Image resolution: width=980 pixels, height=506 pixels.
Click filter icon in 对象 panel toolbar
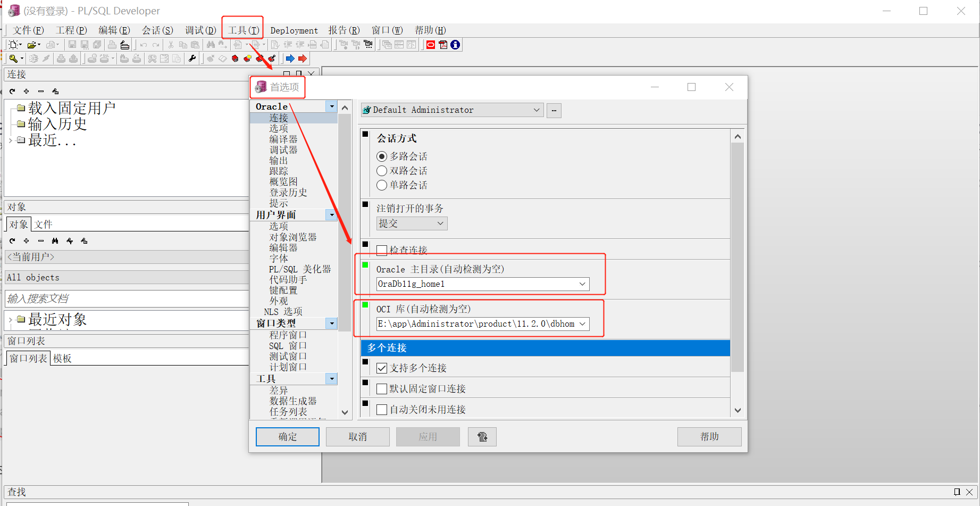point(70,241)
